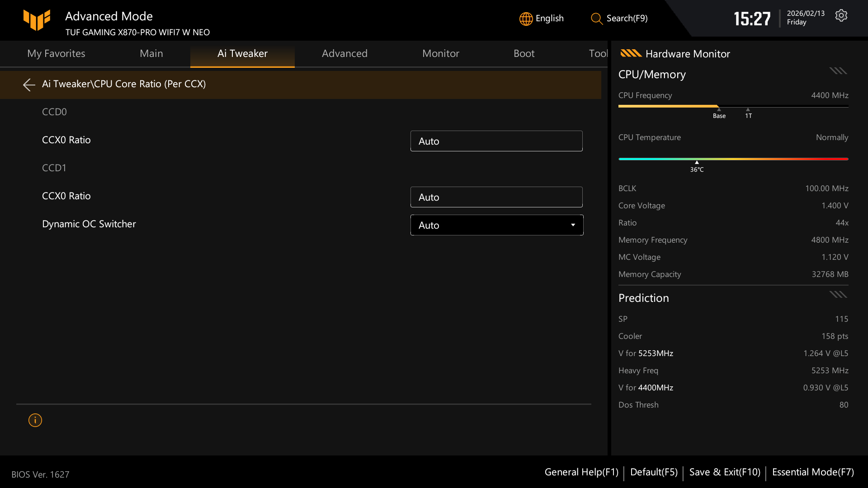Click CCD0 CCX0 Ratio Auto field

coord(496,141)
